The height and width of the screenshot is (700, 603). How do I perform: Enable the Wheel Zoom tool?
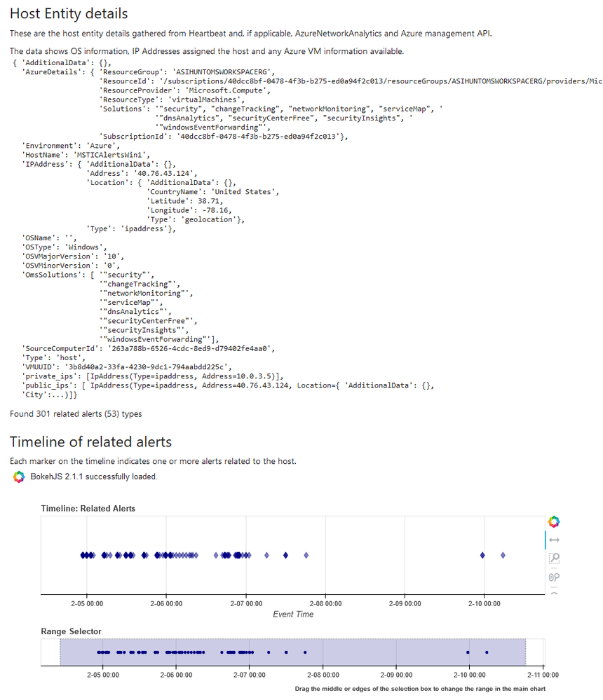[x=555, y=577]
